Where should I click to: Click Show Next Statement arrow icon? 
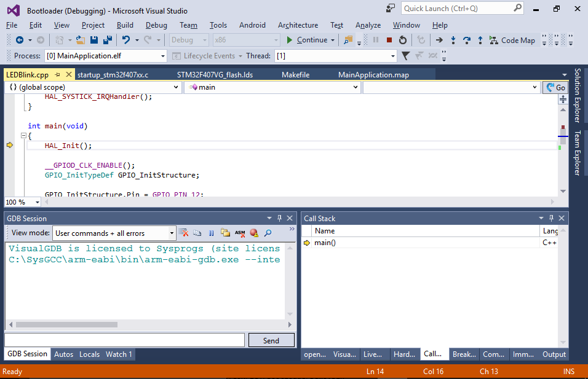[439, 40]
